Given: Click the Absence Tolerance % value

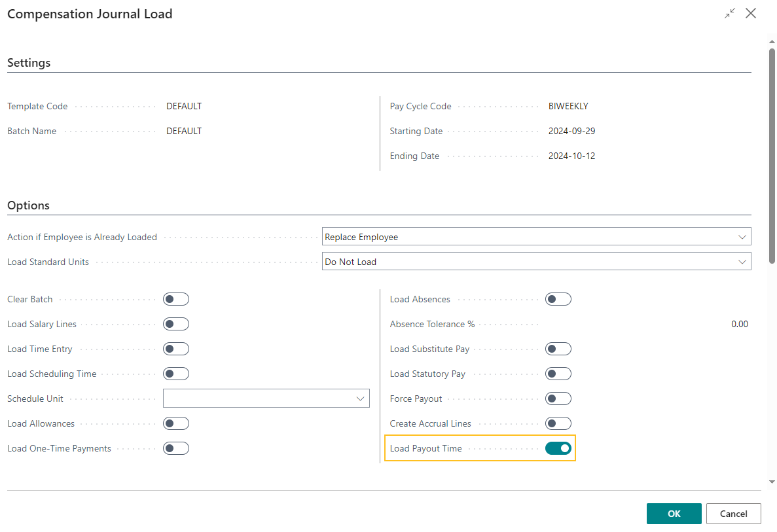Looking at the screenshot, I should 738,323.
